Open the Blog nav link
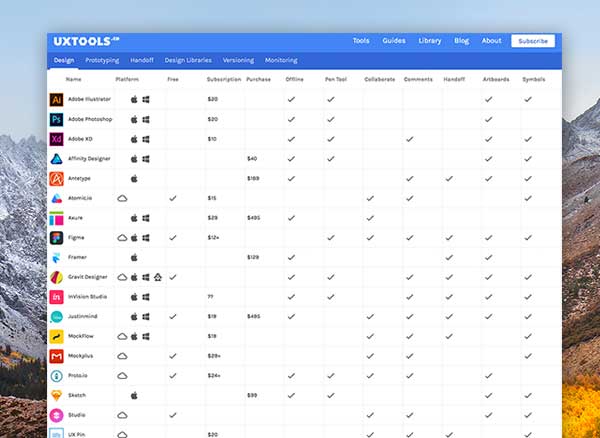The height and width of the screenshot is (438, 600). tap(461, 41)
